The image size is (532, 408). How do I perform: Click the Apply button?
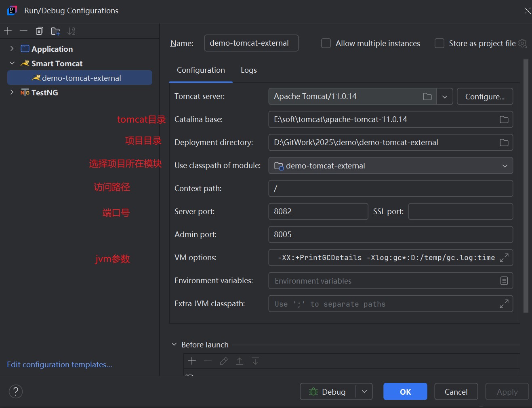(507, 391)
